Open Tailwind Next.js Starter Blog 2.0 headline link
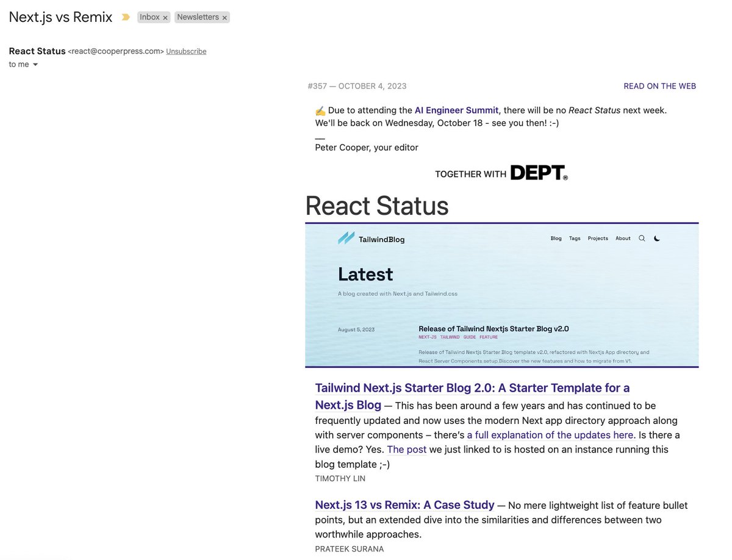 (472, 396)
